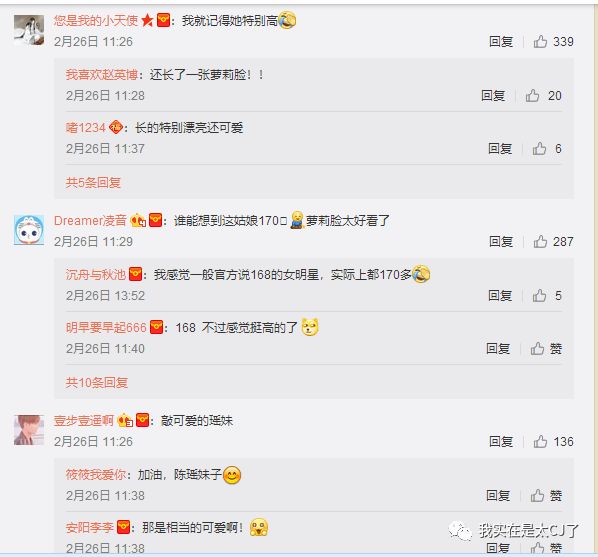Toggle like on 安阳李李's reply

pos(546,548)
